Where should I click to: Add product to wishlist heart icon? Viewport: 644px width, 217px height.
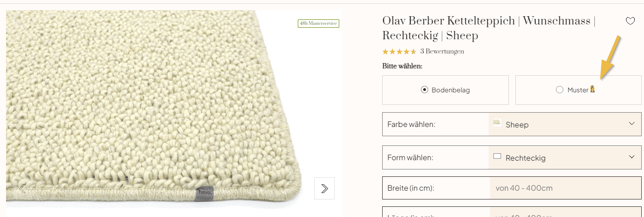tap(630, 21)
